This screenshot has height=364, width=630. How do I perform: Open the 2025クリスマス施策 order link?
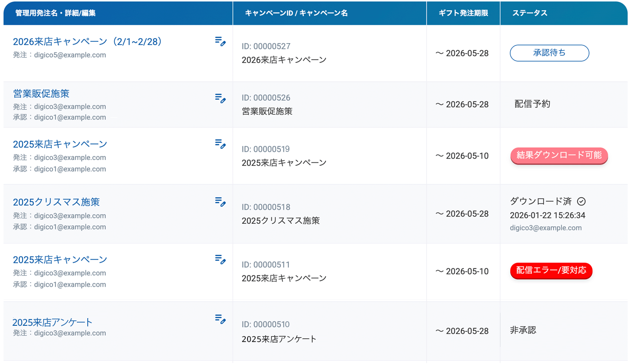click(x=56, y=202)
